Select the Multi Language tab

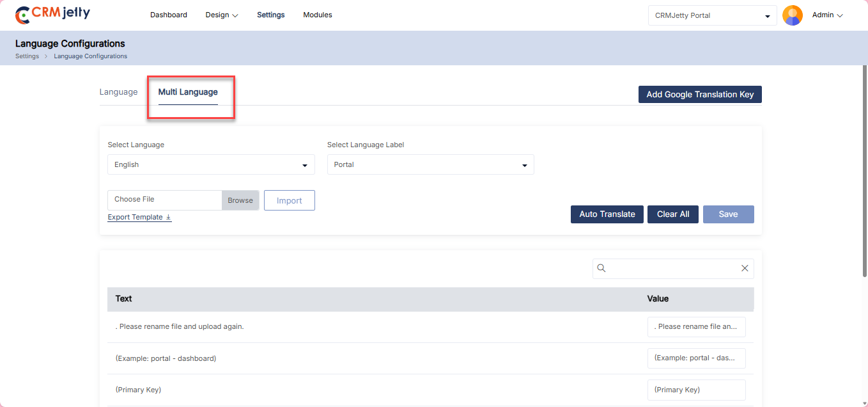[x=188, y=92]
